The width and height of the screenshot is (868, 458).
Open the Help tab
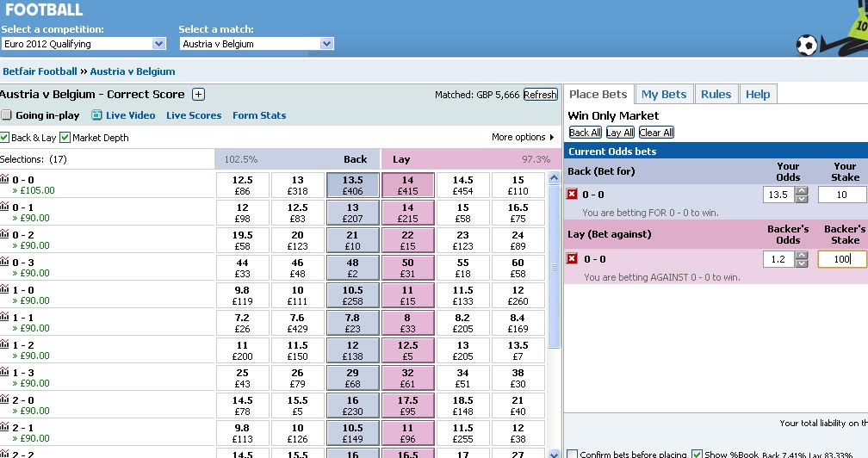[758, 94]
